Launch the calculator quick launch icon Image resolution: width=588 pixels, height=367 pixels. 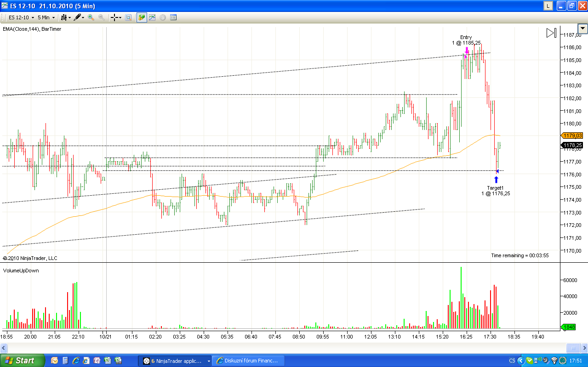coord(65,361)
